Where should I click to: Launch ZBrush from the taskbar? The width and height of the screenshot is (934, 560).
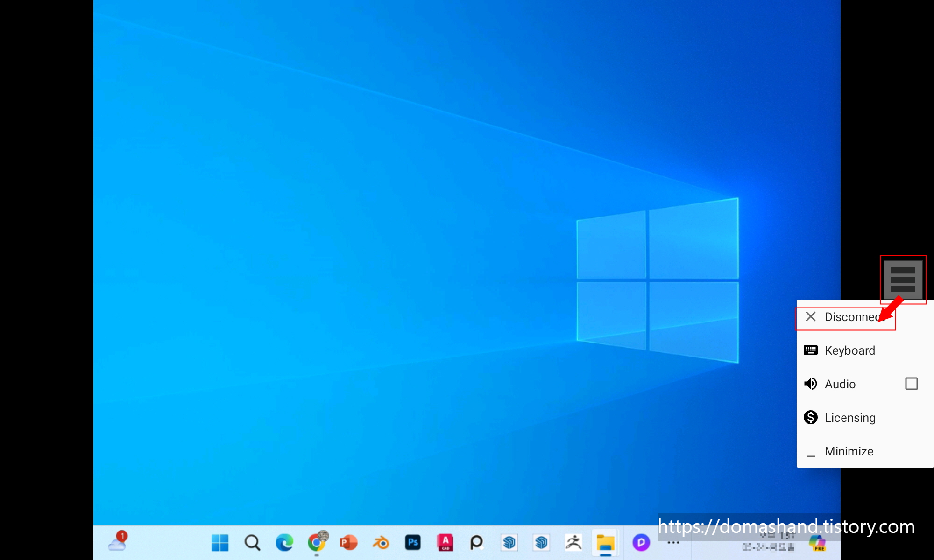point(573,543)
